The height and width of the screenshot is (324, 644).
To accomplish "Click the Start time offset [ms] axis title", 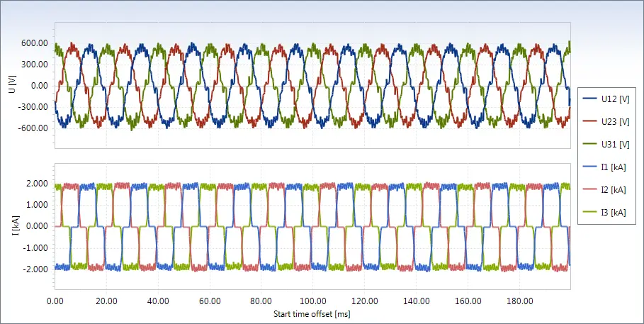I will 312,313.
